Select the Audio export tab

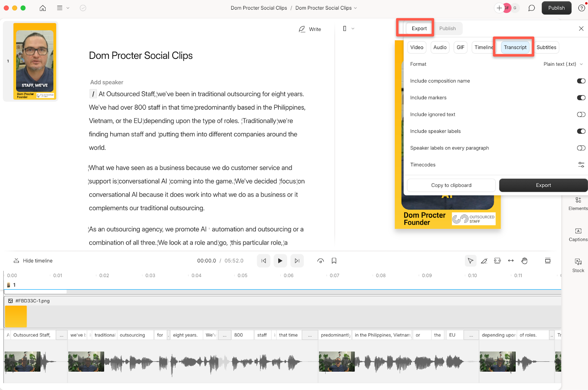(x=440, y=47)
